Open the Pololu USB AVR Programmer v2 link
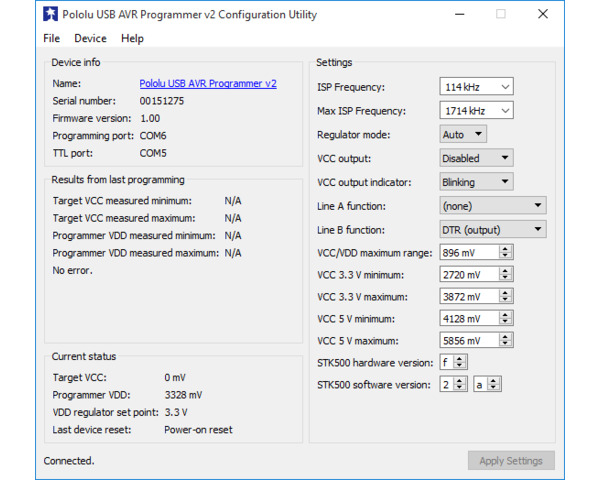600x480 pixels. 208,83
